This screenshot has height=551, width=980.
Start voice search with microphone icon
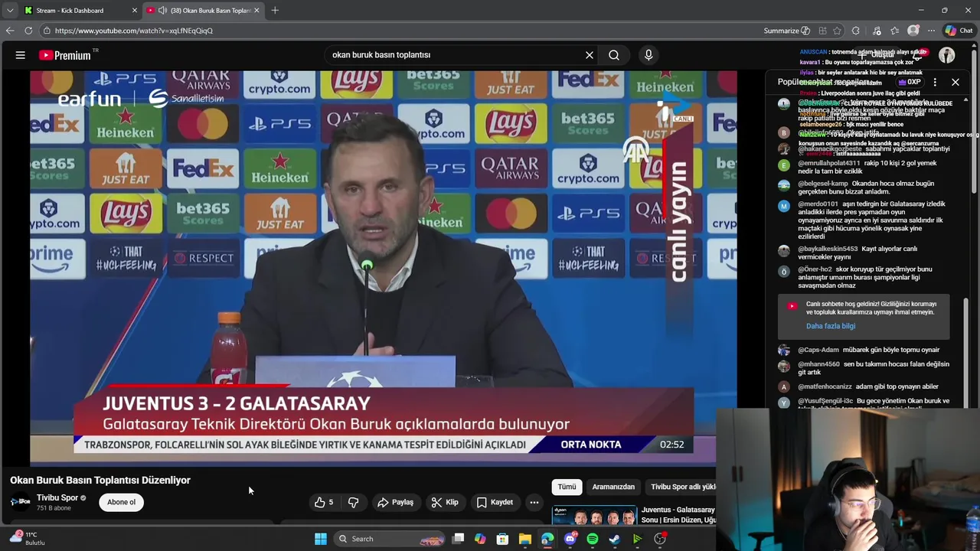click(648, 55)
